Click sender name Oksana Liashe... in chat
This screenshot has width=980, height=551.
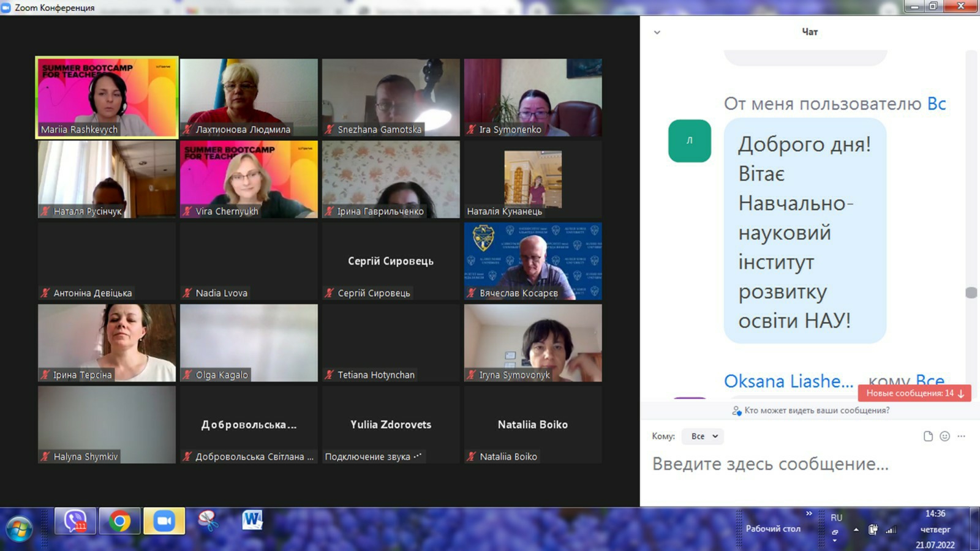tap(788, 381)
